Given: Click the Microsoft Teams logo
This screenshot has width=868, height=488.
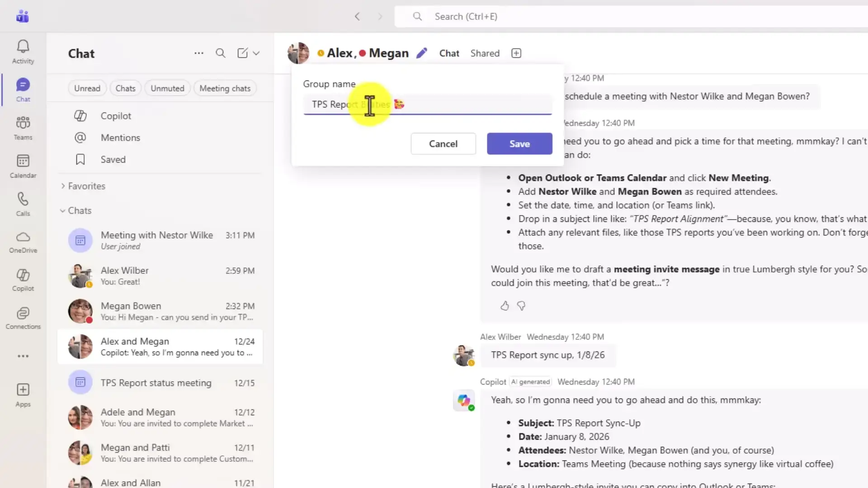Looking at the screenshot, I should click(23, 16).
